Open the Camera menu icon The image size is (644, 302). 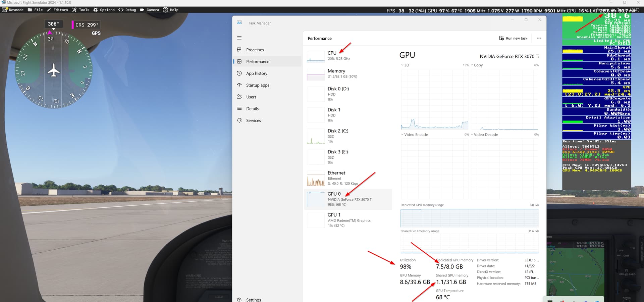point(142,10)
